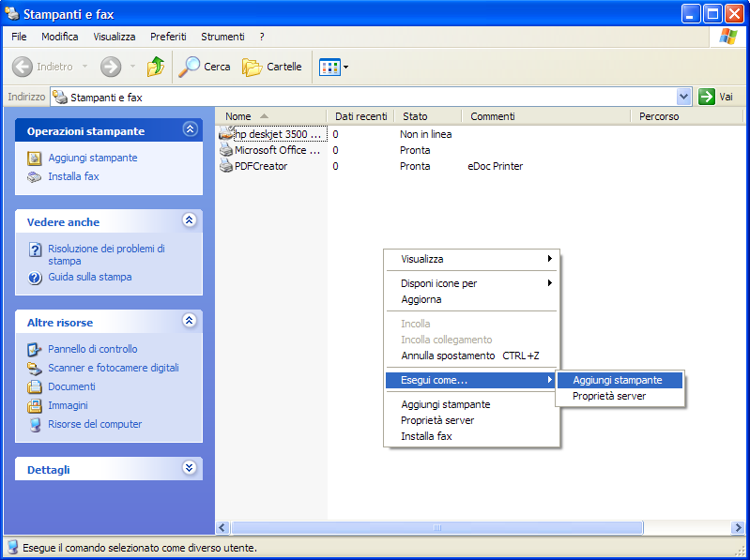Click the forward arrow icon
The width and height of the screenshot is (750, 560).
click(111, 67)
